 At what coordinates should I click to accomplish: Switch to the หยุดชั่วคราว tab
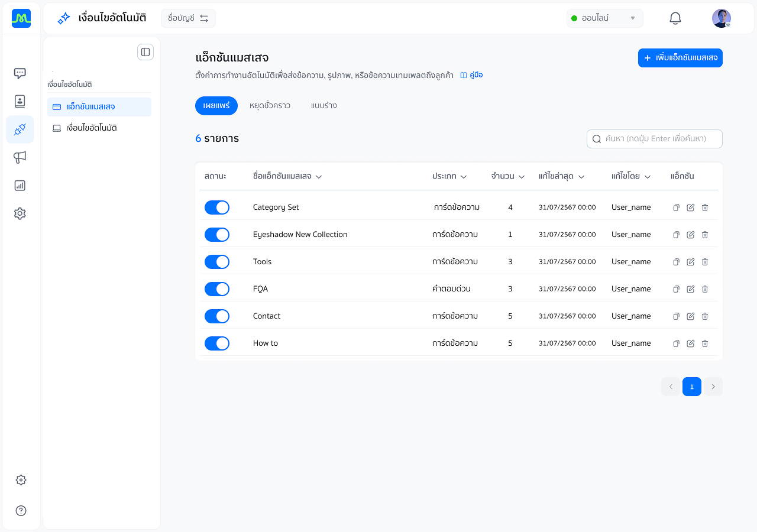click(x=270, y=106)
